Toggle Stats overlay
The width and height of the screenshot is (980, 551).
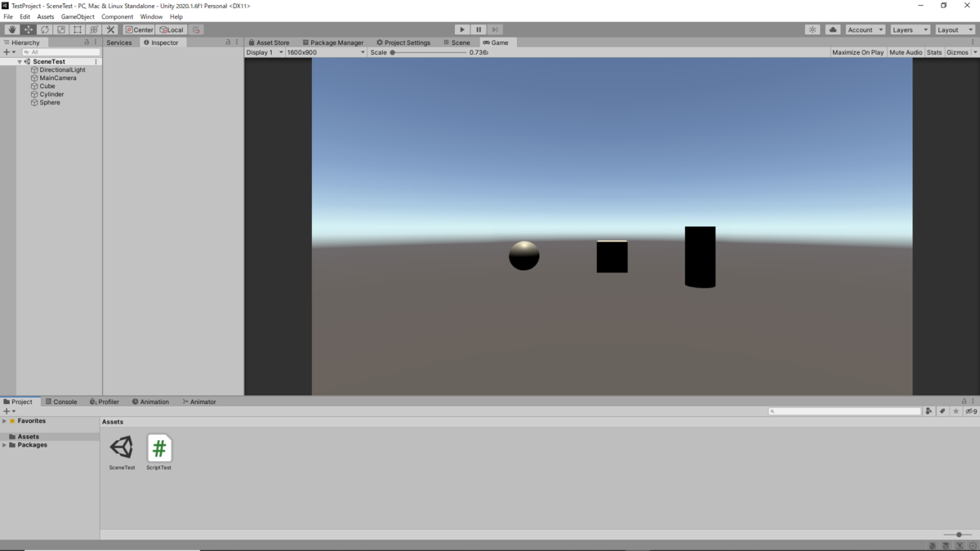[934, 52]
